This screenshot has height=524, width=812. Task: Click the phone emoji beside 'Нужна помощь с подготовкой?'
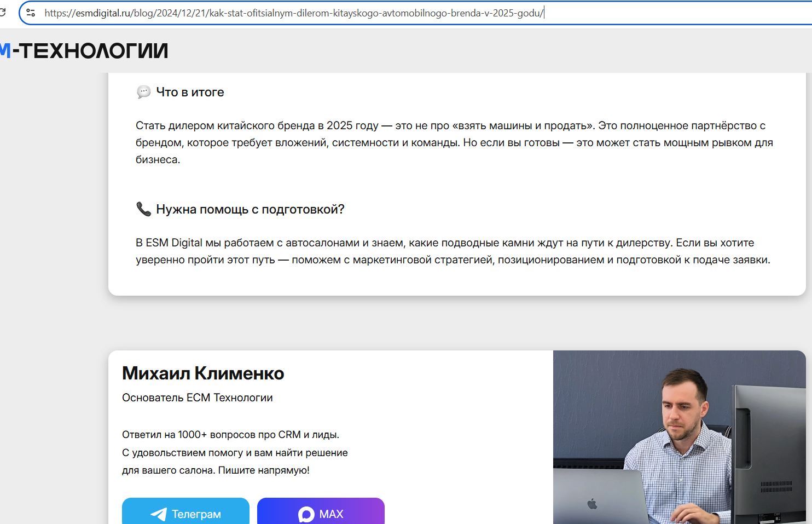143,209
